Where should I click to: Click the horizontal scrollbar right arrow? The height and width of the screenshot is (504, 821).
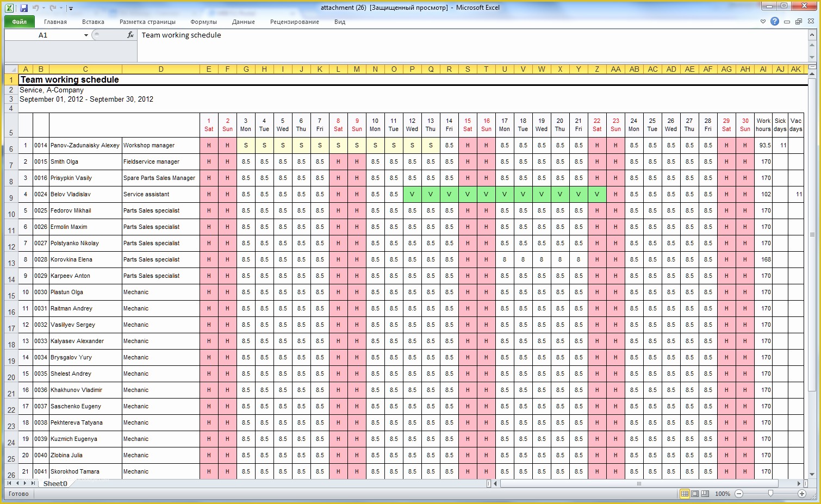pos(799,483)
